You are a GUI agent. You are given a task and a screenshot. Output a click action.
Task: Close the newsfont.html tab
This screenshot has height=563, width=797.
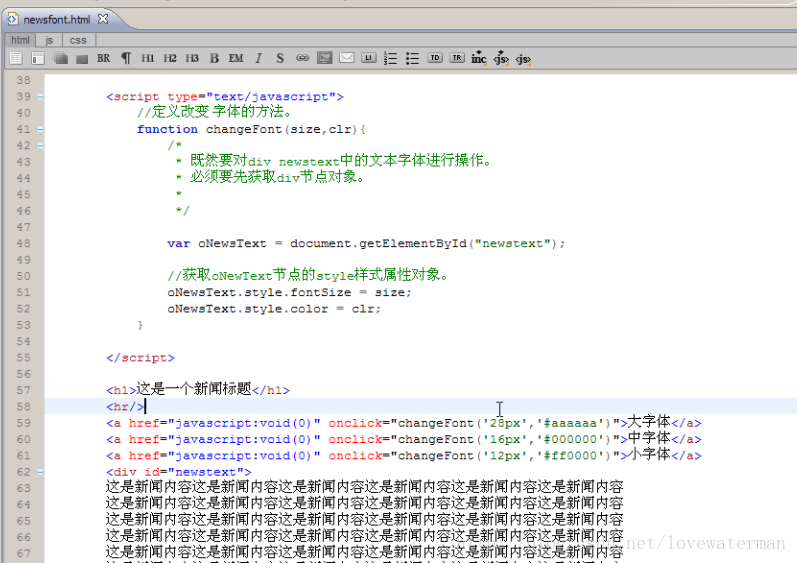point(103,19)
